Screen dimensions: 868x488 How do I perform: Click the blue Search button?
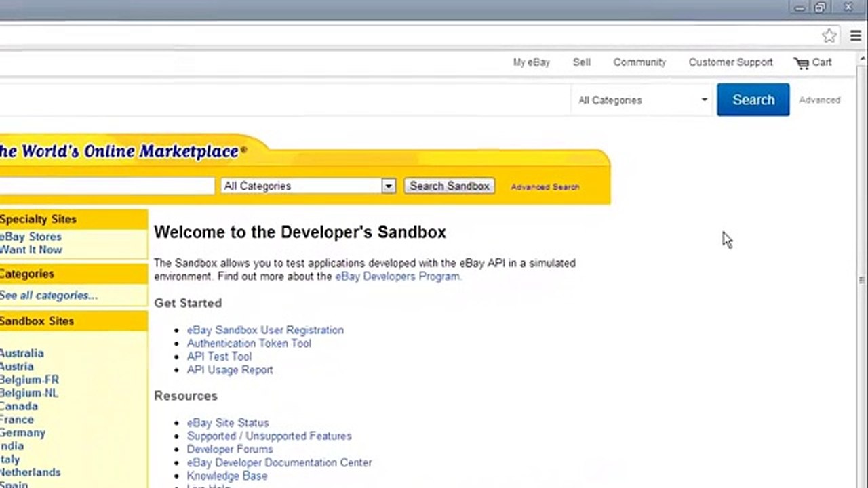753,100
